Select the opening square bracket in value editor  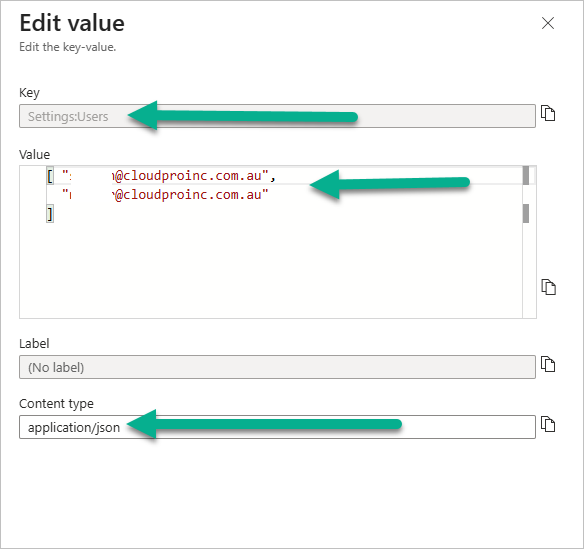(x=50, y=176)
